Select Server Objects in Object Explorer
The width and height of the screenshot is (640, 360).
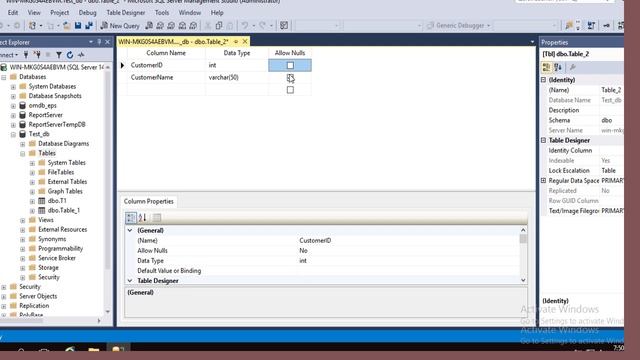pyautogui.click(x=38, y=296)
